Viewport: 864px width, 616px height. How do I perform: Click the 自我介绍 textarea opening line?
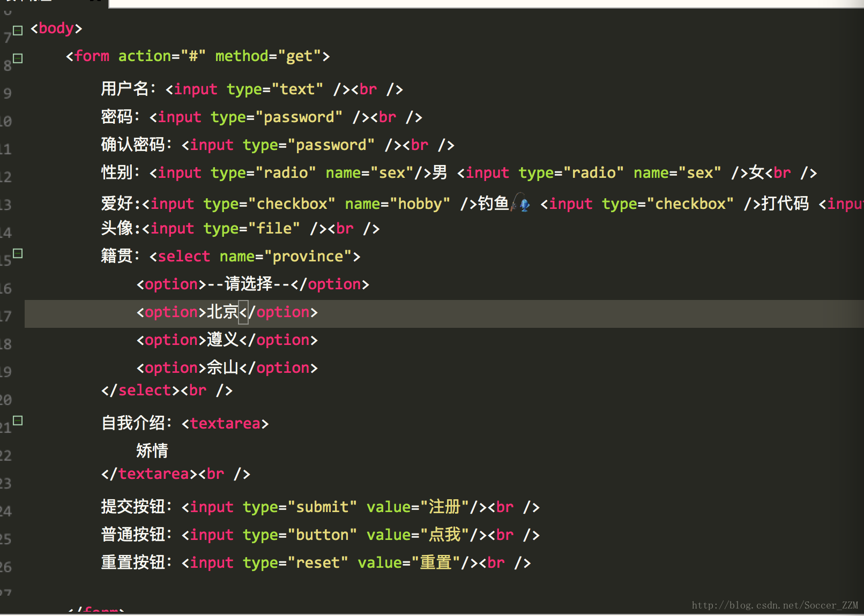(x=185, y=423)
